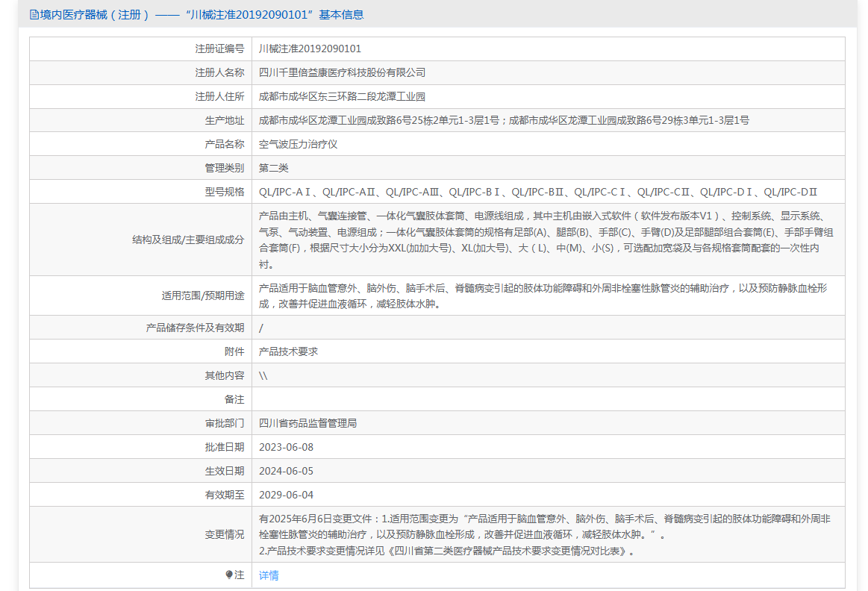Click the production address value in 生产地址 row
Image resolution: width=868 pixels, height=591 pixels.
504,120
